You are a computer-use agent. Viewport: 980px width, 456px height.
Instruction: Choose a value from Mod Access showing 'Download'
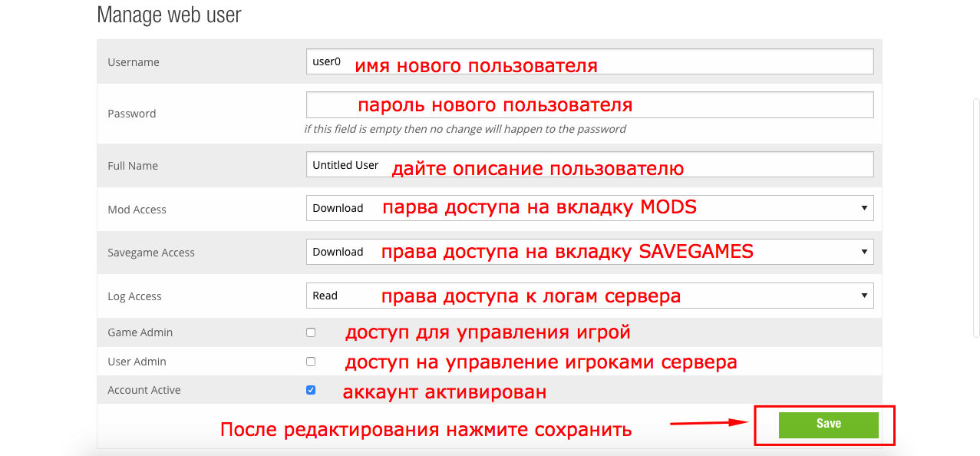click(338, 207)
